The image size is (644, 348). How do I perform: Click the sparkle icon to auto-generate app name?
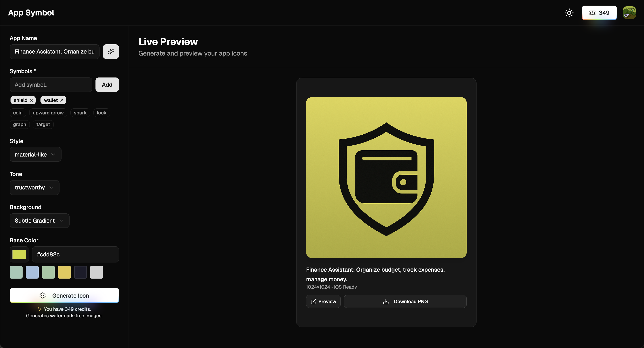pos(111,52)
